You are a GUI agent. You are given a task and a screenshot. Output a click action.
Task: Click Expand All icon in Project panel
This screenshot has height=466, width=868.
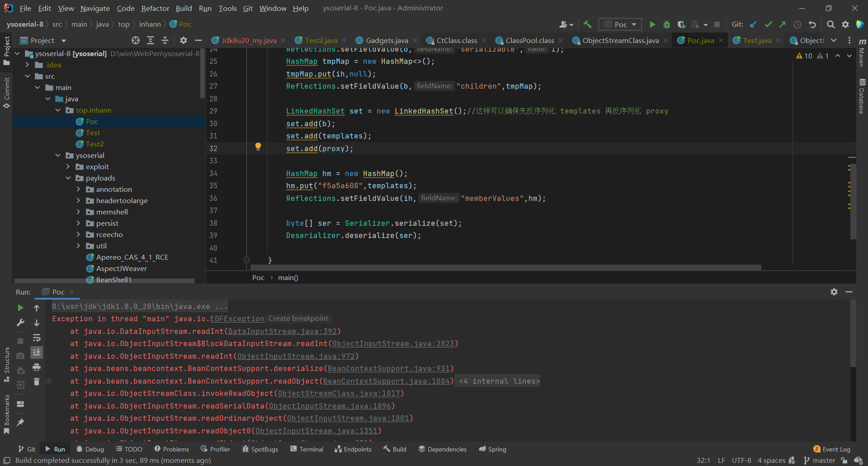pos(151,40)
